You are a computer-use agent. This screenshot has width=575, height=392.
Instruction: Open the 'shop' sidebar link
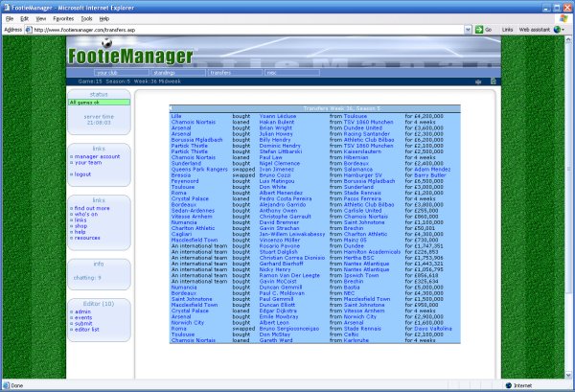tap(80, 226)
